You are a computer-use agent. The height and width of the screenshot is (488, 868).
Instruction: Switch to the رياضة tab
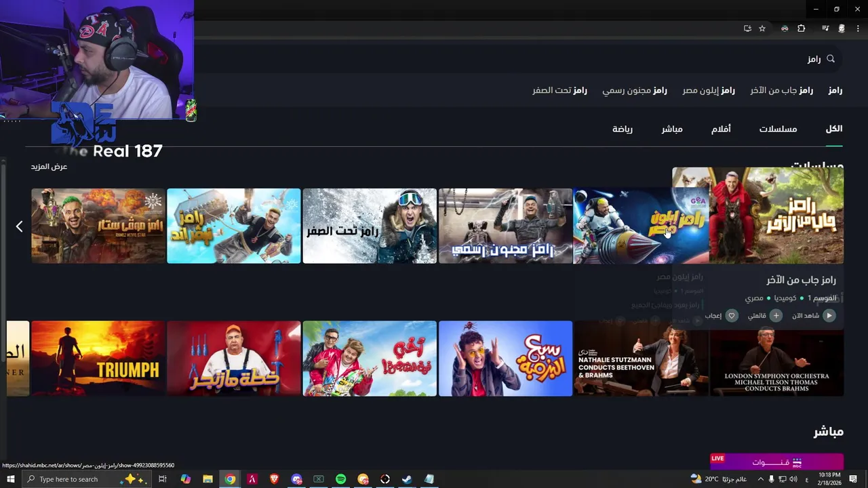click(x=623, y=129)
